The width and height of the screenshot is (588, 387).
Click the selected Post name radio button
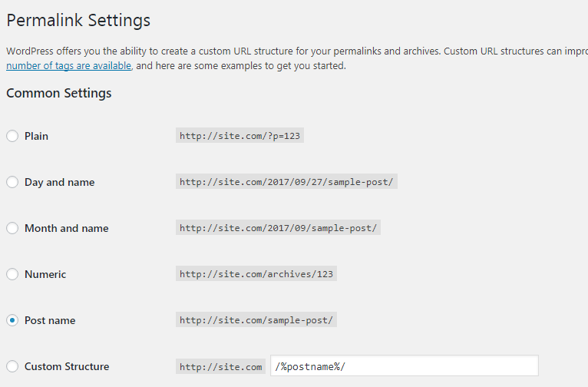click(x=12, y=320)
